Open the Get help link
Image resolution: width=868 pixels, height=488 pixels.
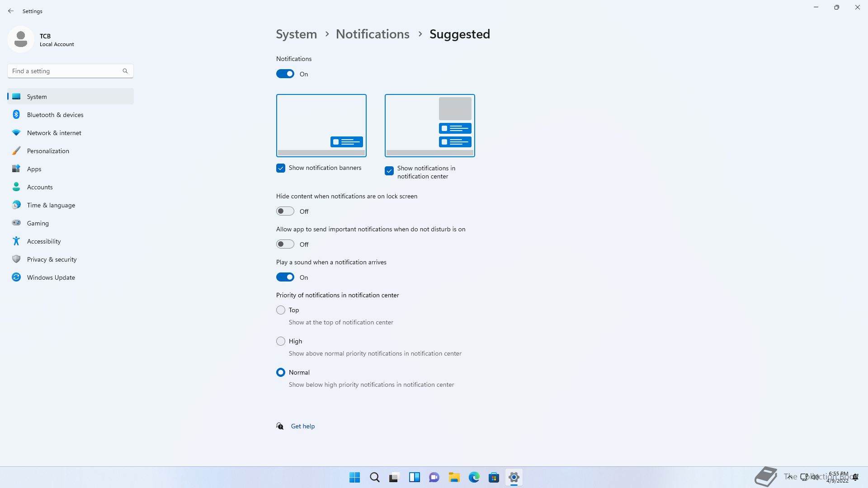[302, 426]
